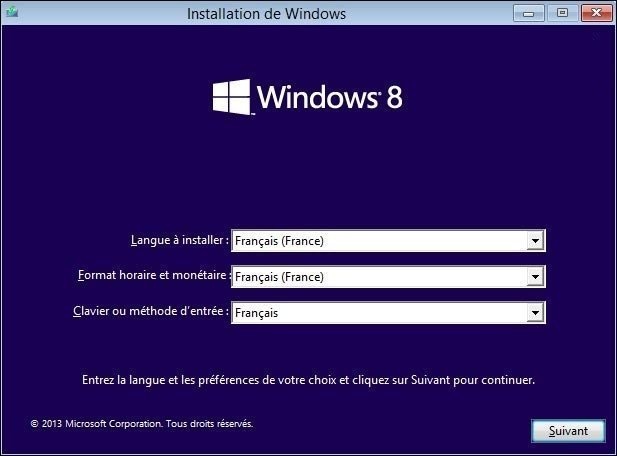Click the Windows flag logo
617x456 pixels.
click(x=231, y=97)
